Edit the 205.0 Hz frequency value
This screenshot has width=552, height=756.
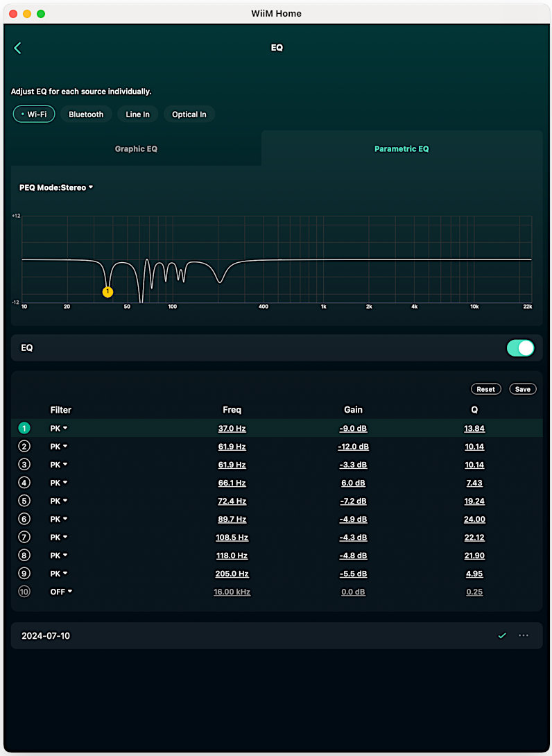(x=232, y=574)
